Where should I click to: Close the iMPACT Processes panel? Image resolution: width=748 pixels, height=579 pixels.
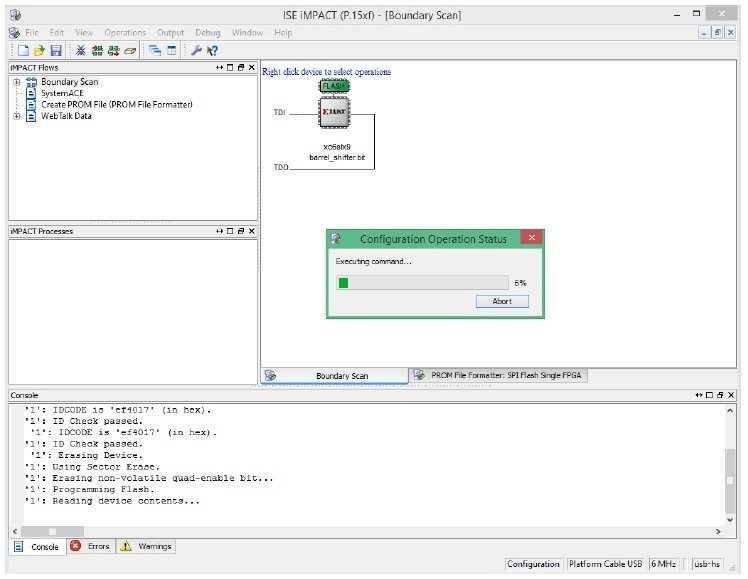click(x=251, y=231)
